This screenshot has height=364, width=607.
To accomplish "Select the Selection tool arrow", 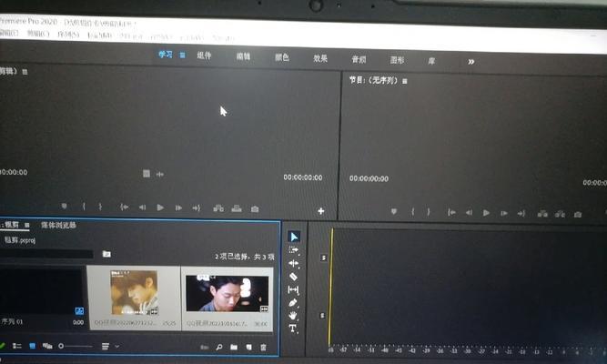I will point(294,237).
